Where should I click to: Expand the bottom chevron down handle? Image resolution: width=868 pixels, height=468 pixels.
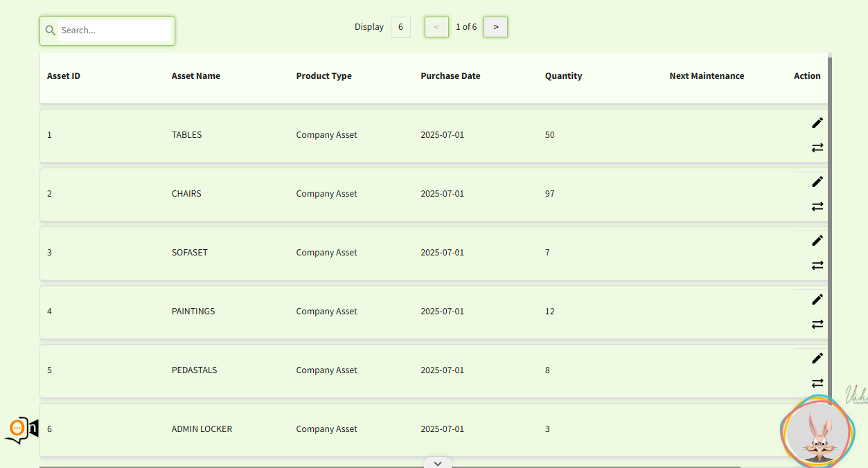click(438, 463)
